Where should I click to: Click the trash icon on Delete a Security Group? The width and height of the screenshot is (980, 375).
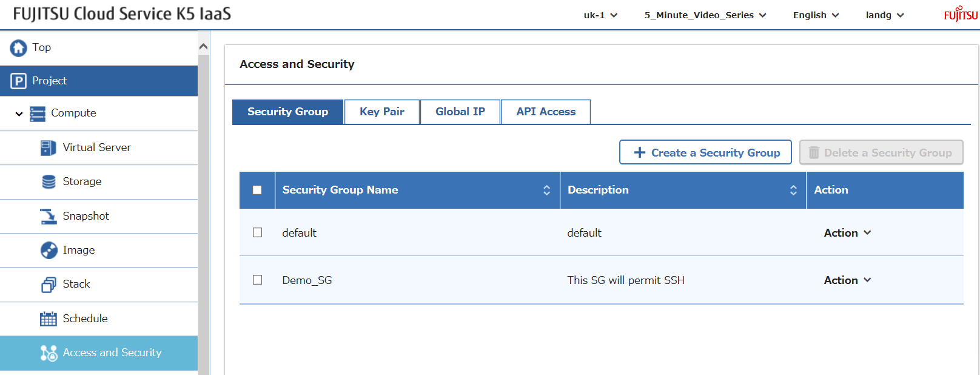pos(814,152)
